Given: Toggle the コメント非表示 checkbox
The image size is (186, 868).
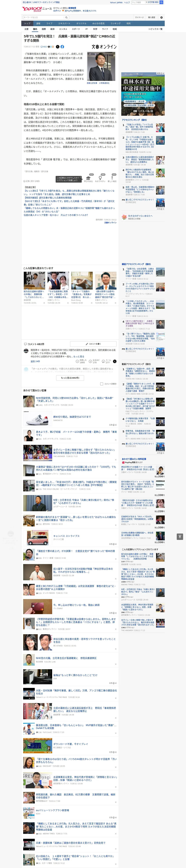Looking at the screenshot, I should pos(102,384).
